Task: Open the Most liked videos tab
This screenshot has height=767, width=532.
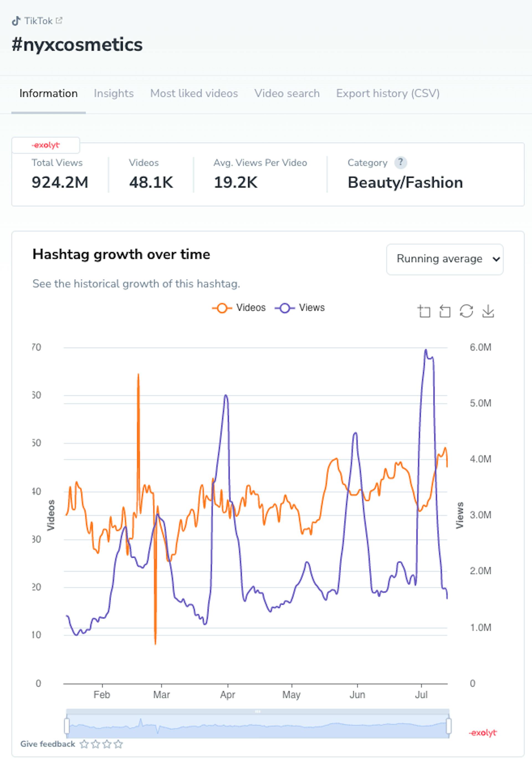Action: [x=194, y=93]
